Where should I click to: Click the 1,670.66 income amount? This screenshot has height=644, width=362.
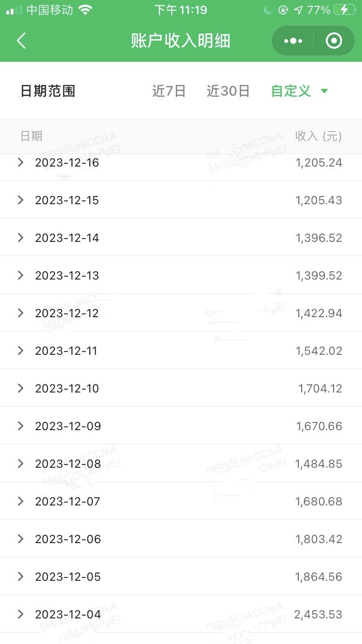tap(319, 426)
